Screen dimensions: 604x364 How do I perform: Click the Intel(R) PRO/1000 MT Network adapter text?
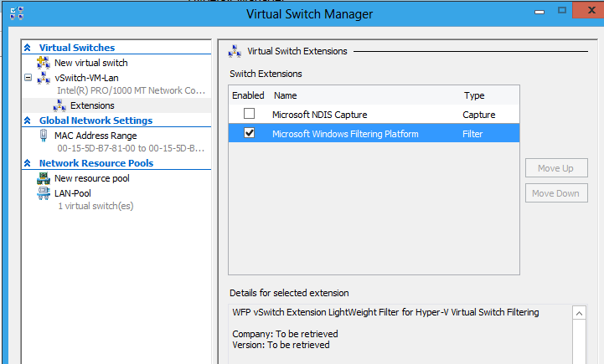(131, 90)
